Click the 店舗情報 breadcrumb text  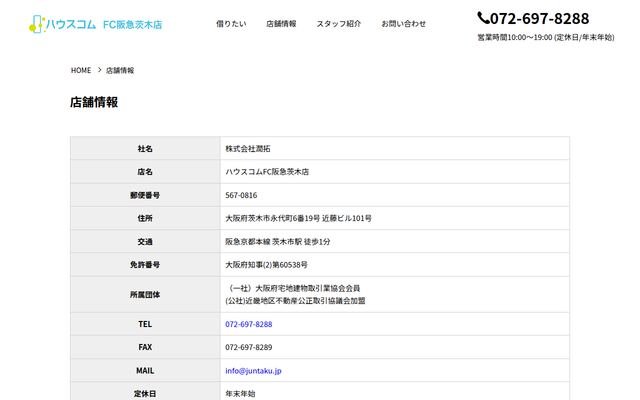point(120,70)
